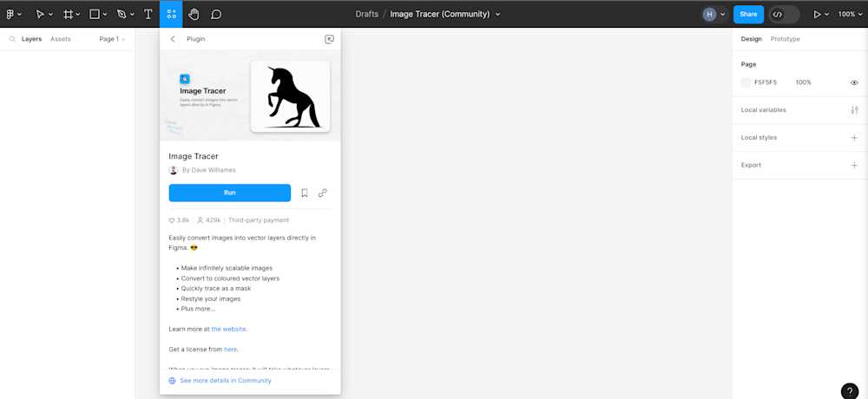Viewport: 868px width, 399px height.
Task: Select the Text tool
Action: [x=148, y=15]
